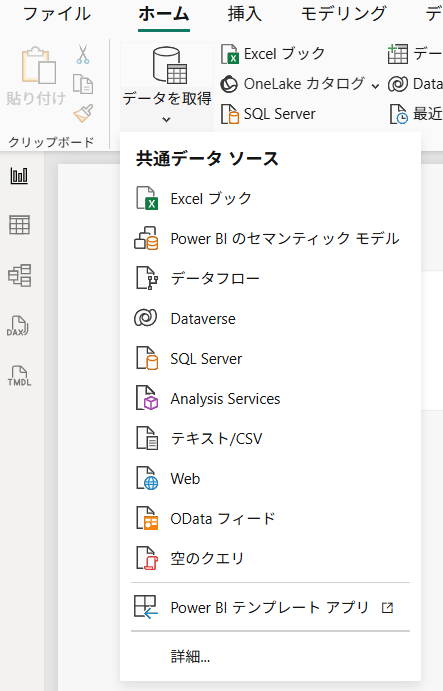The width and height of the screenshot is (443, 691).
Task: Open the ファイル tab
Action: (x=57, y=14)
